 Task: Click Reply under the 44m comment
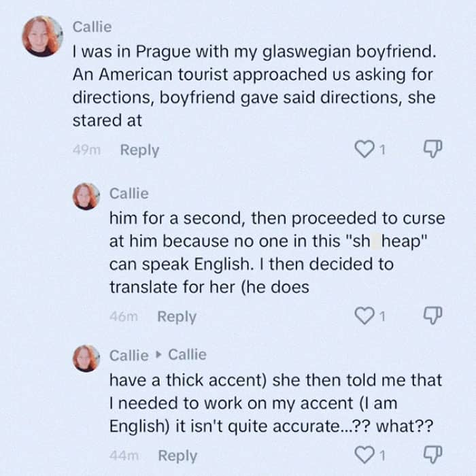pyautogui.click(x=177, y=456)
